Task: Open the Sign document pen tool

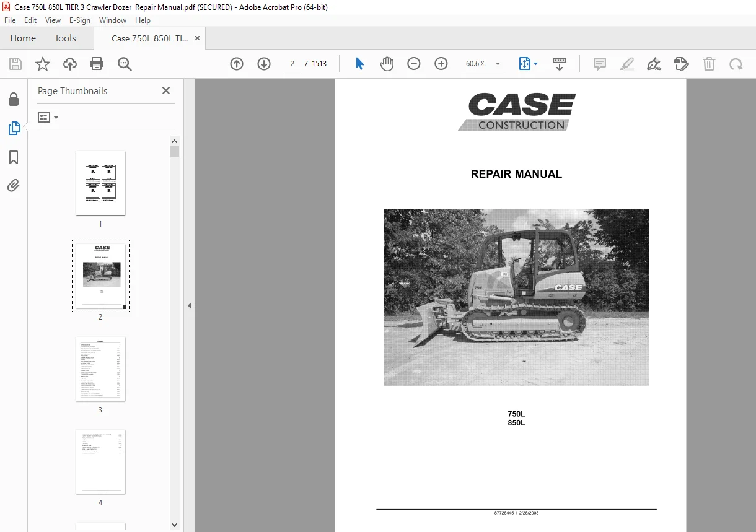Action: pos(654,64)
